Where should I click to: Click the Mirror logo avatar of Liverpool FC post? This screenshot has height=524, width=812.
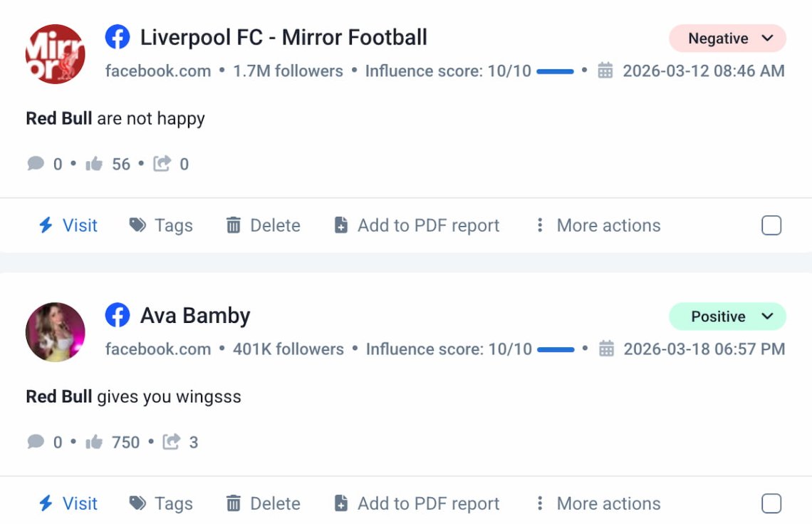tap(55, 53)
